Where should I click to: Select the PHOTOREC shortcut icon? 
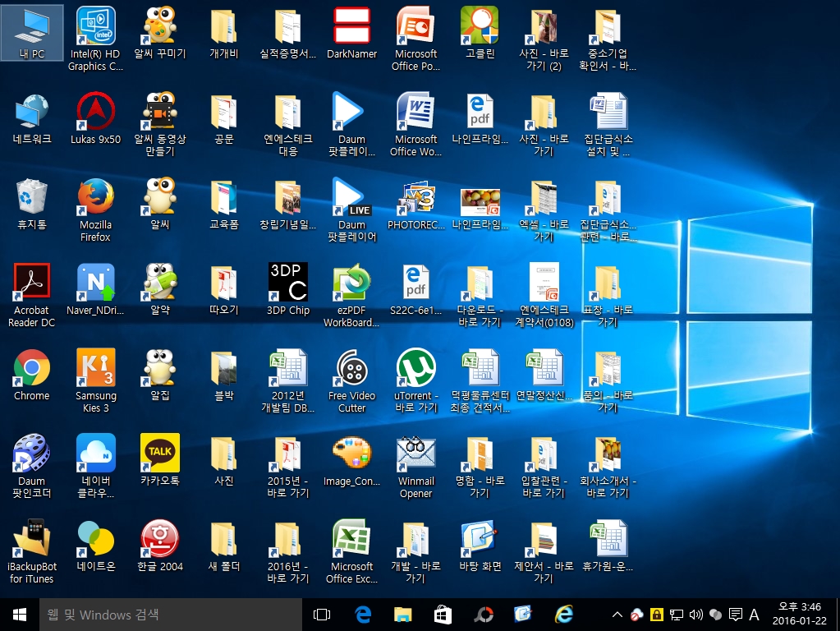tap(415, 204)
